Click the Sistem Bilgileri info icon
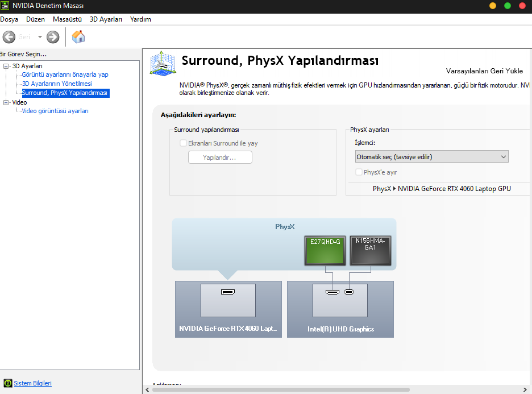Viewport: 532px width, 394px height. (x=8, y=383)
